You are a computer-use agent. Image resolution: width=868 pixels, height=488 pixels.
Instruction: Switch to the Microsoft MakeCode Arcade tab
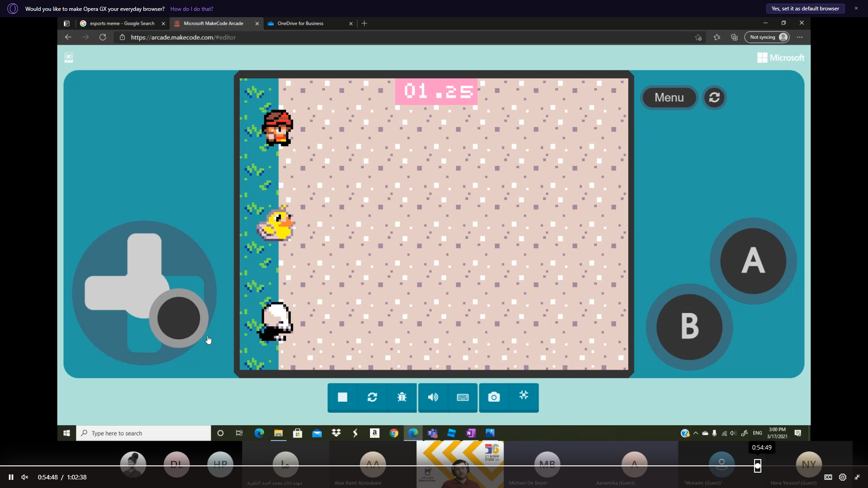(x=213, y=23)
